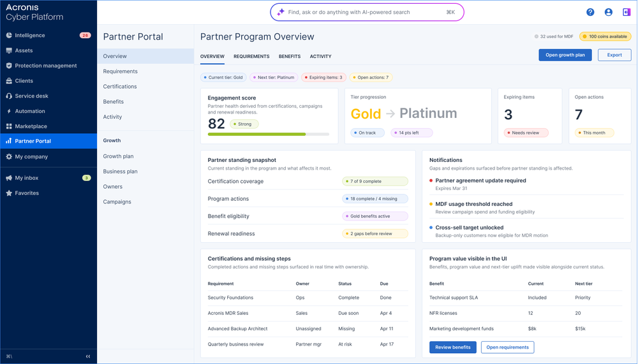Click the keyboard shortcut icon at sidebar bottom
638x364 pixels.
(x=9, y=356)
